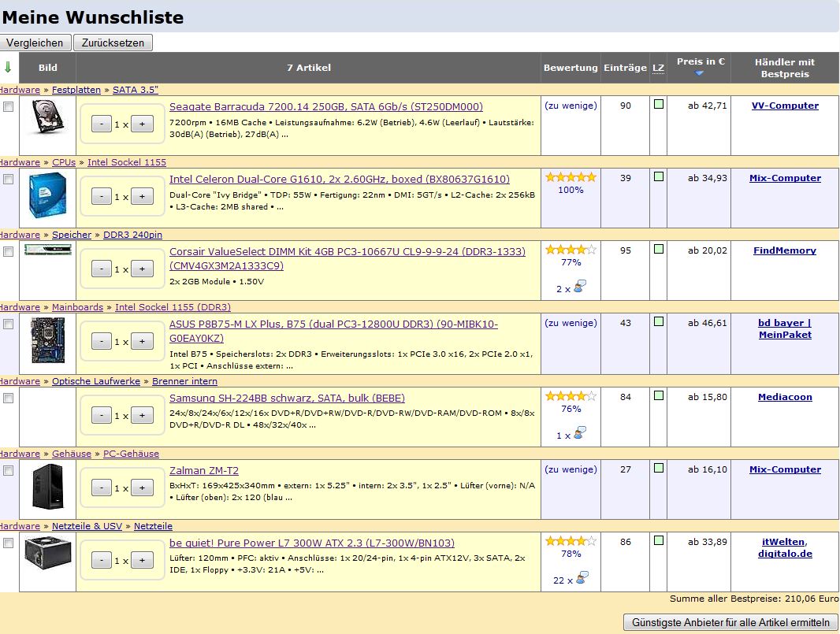Viewport: 840px width, 634px height.
Task: Tick the select checkbox for Intel Celeron
Action: tap(8, 179)
